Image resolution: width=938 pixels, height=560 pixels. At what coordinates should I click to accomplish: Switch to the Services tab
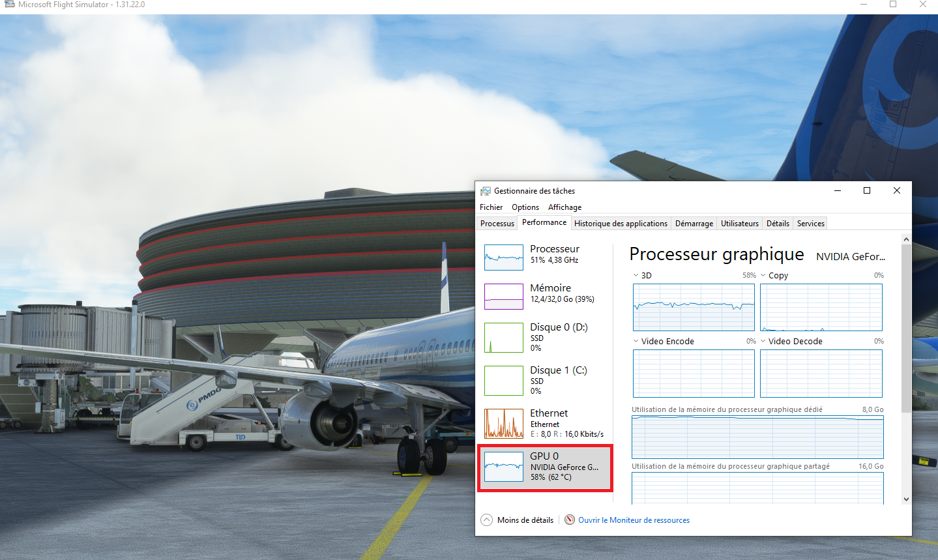pos(811,224)
